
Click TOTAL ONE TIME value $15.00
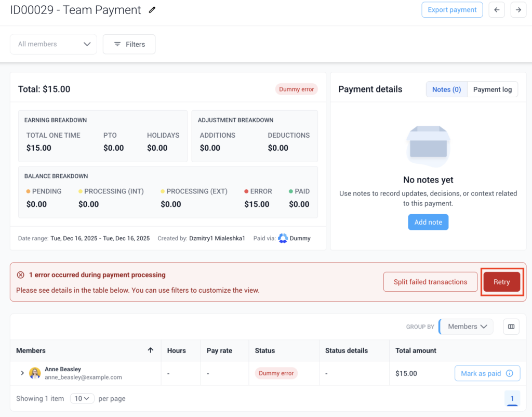38,148
